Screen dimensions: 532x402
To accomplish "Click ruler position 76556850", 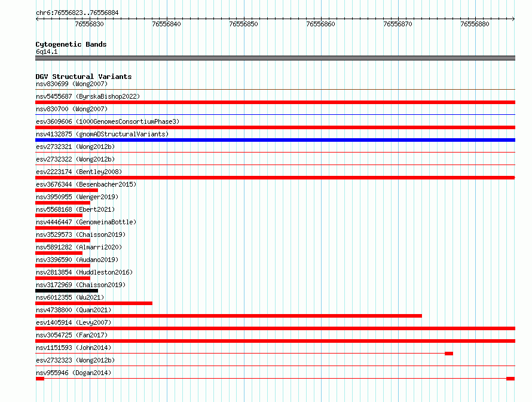I will (x=244, y=24).
